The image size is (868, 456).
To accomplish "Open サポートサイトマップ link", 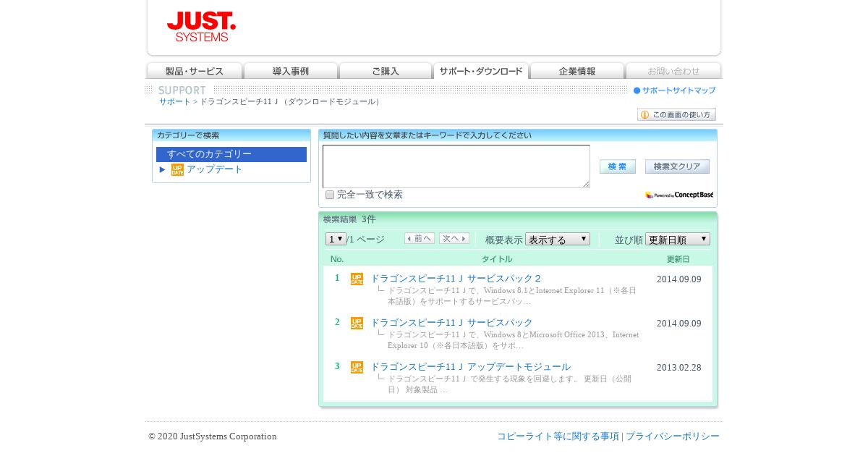I will (x=675, y=90).
